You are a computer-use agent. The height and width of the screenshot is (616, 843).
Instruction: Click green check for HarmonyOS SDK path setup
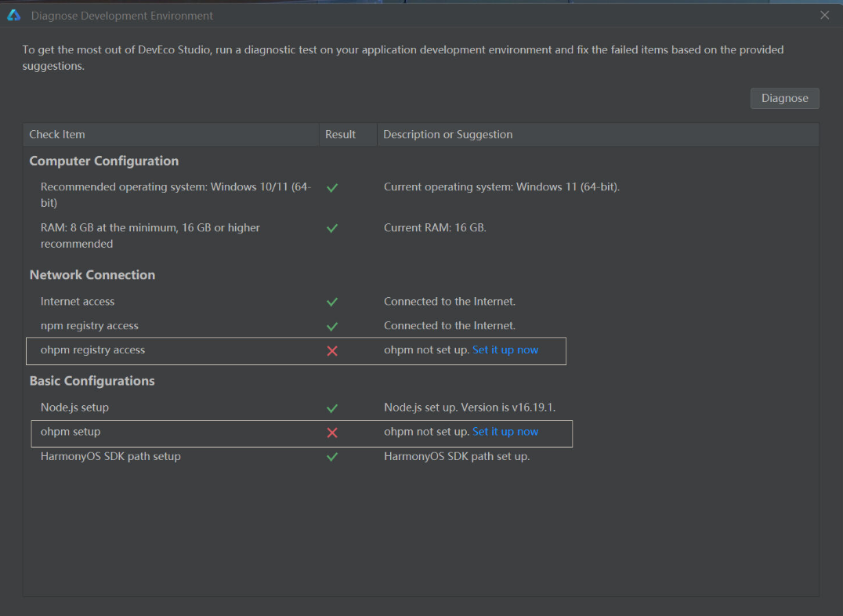332,457
